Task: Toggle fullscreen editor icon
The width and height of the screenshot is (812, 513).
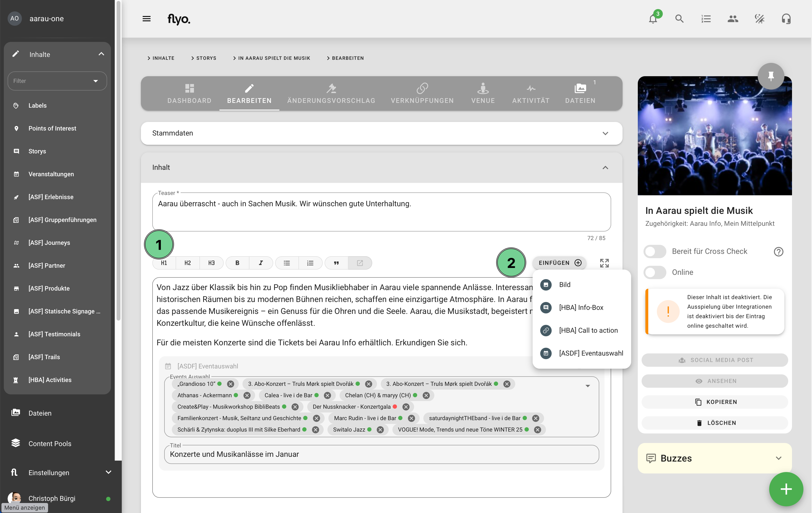Action: tap(604, 263)
